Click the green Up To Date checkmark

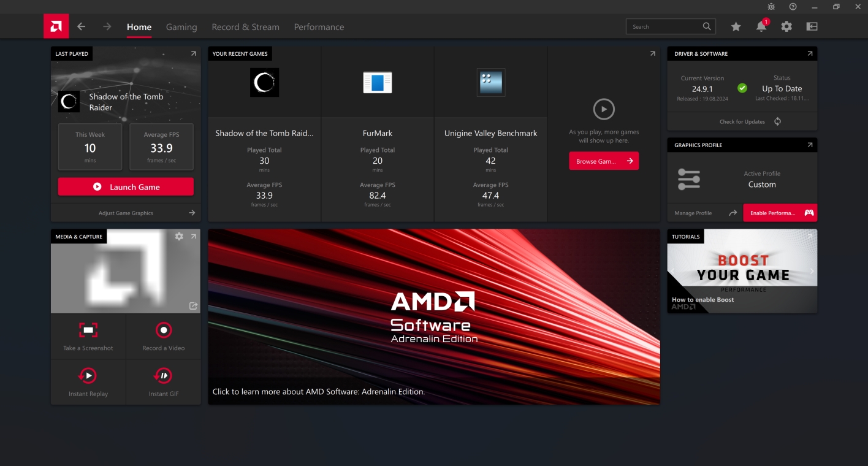tap(742, 88)
